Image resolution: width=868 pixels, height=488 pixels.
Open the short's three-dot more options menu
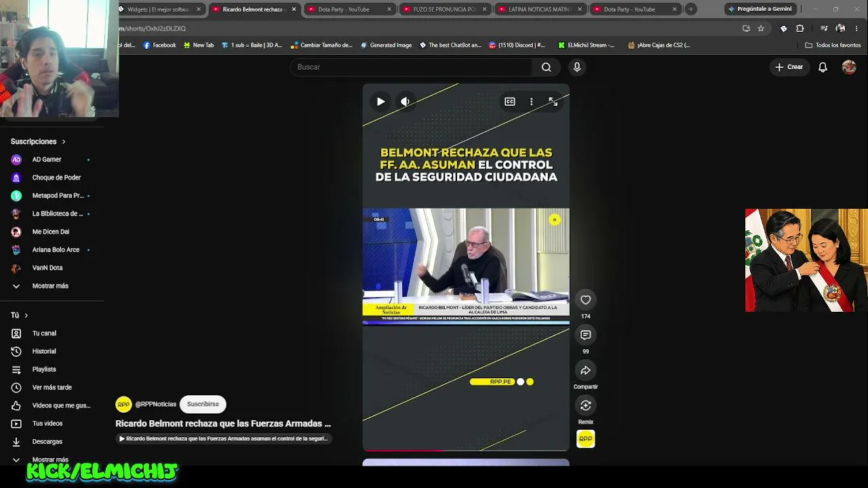(532, 102)
